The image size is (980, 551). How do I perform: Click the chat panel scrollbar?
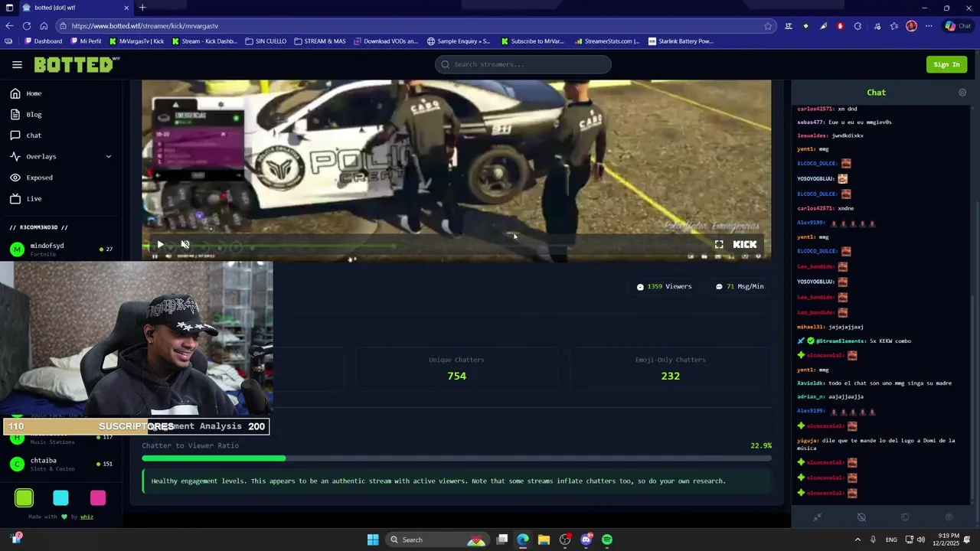tap(974, 398)
